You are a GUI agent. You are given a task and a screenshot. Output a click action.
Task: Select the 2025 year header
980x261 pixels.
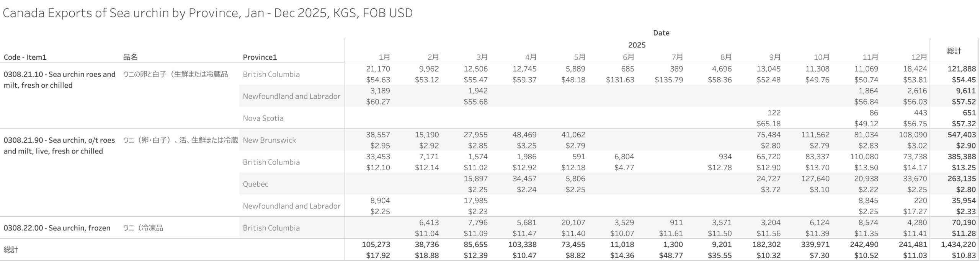point(637,45)
